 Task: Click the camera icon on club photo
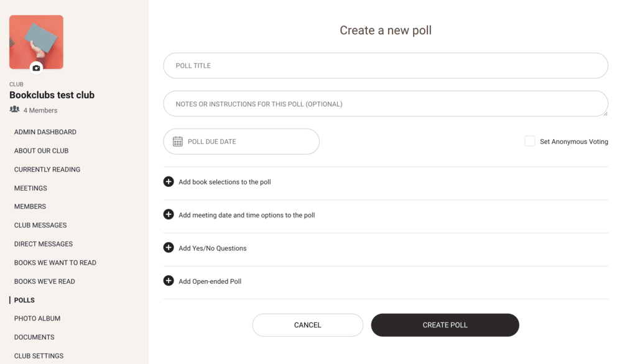click(x=36, y=68)
